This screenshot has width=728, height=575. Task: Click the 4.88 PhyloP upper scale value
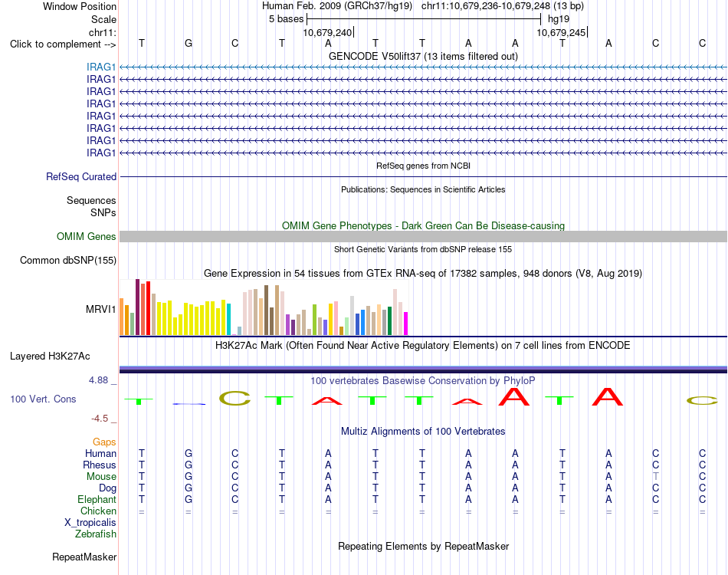tap(98, 380)
